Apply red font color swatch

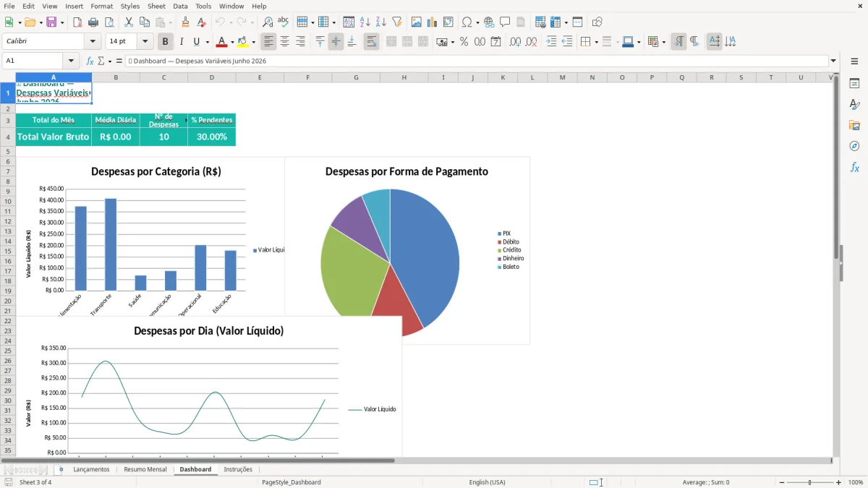point(222,42)
